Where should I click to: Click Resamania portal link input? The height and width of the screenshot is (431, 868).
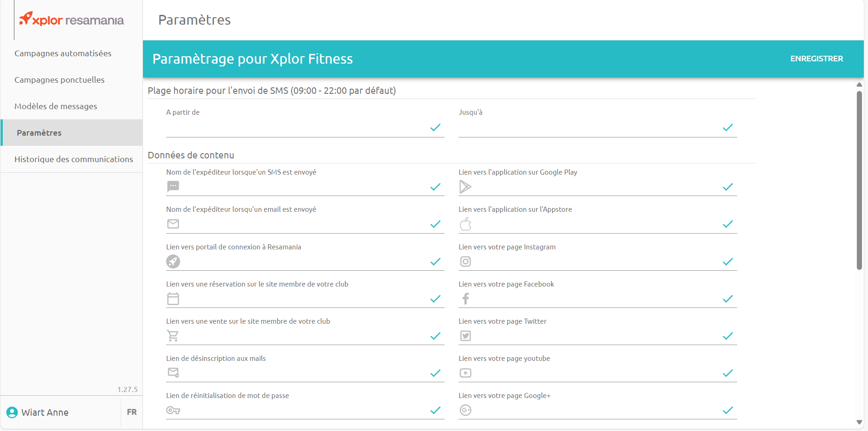pyautogui.click(x=304, y=262)
